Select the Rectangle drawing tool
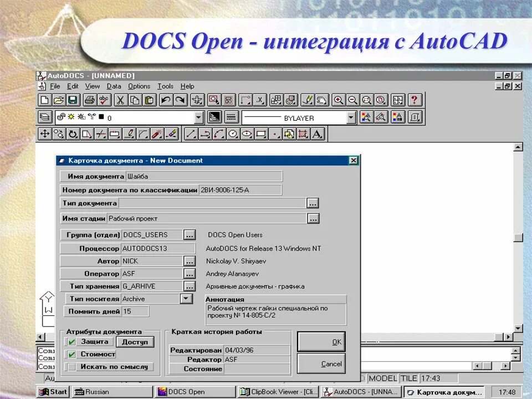The image size is (532, 399). tap(261, 134)
